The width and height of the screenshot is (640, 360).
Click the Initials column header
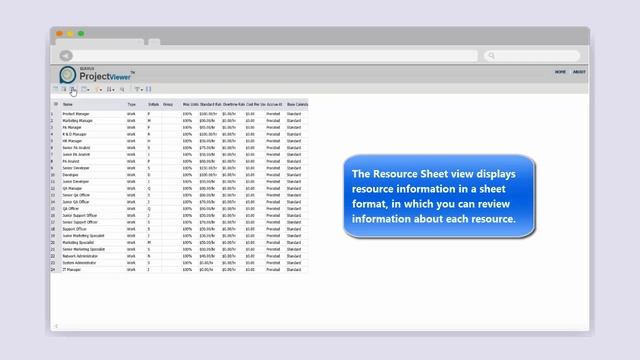(153, 104)
